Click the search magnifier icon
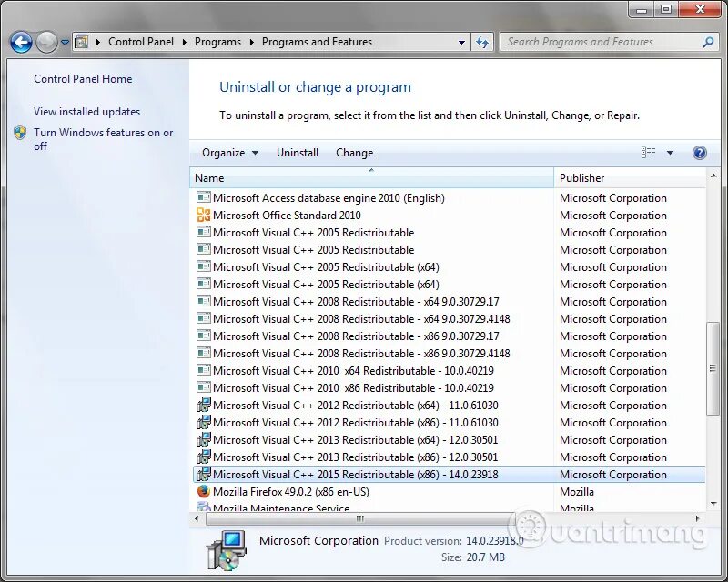This screenshot has width=728, height=582. tap(709, 42)
